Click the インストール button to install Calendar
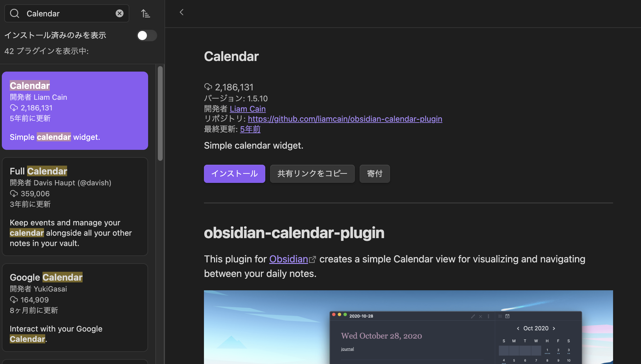Screen dimensions: 641x364 234,174
